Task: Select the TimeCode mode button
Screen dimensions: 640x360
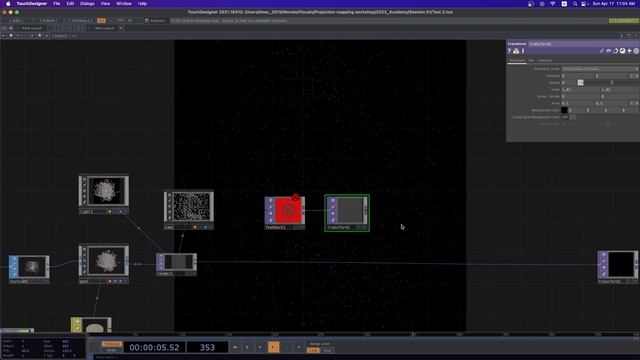Action: (x=111, y=344)
